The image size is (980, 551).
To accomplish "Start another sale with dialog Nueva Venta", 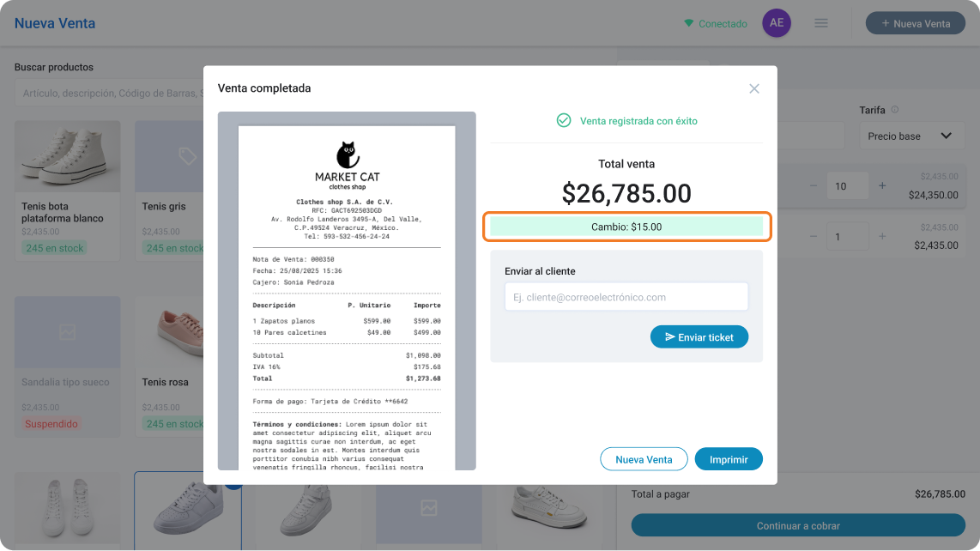I will [644, 459].
